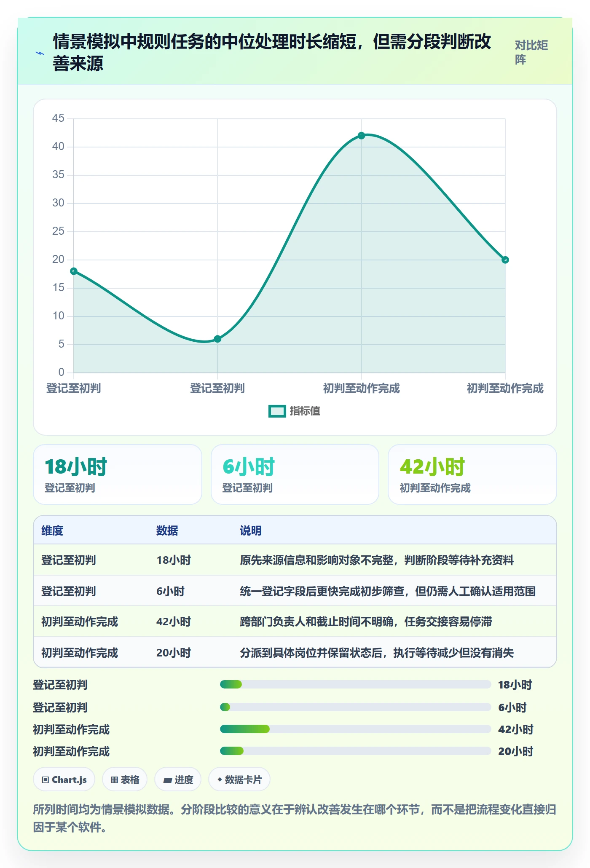Select the table cell starting with 分派到具体岗位并保留状态后
This screenshot has width=590, height=868.
(394, 653)
